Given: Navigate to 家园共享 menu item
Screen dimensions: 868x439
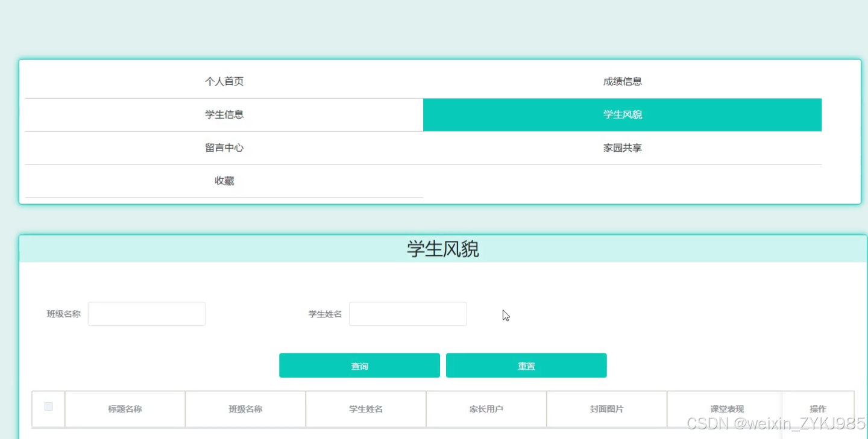Looking at the screenshot, I should pyautogui.click(x=622, y=148).
